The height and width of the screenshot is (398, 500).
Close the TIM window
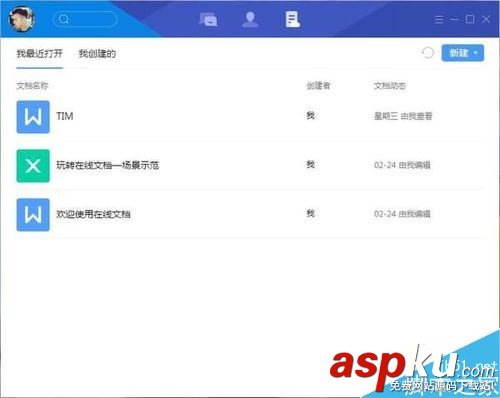(486, 19)
